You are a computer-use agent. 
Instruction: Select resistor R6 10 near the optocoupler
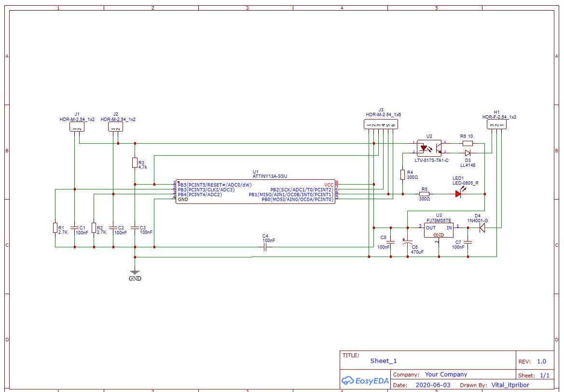[x=467, y=143]
